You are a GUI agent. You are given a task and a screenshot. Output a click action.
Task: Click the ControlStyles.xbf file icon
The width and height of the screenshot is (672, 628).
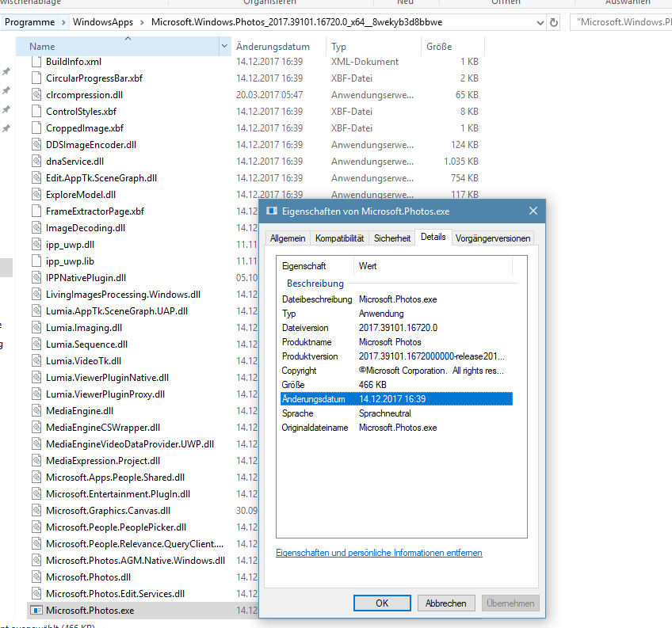[37, 112]
